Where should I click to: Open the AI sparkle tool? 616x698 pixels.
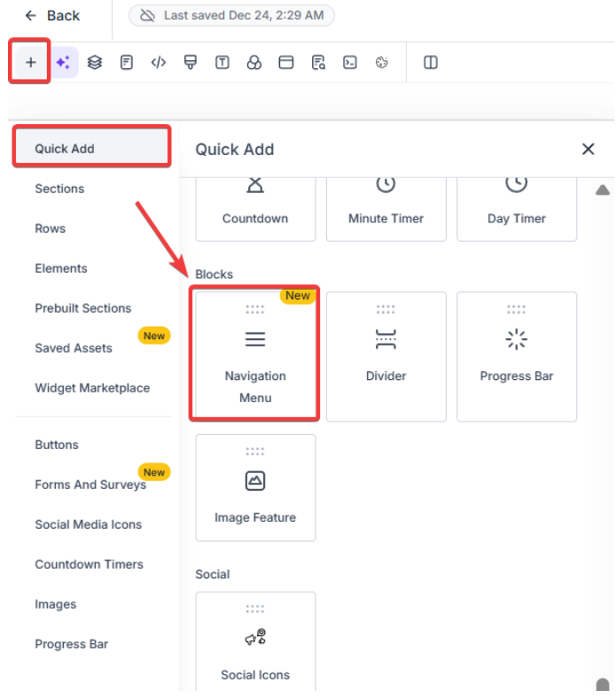[63, 62]
